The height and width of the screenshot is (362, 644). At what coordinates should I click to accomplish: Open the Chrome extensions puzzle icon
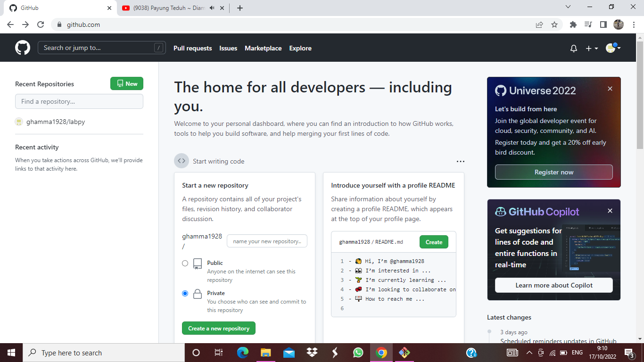click(573, 25)
